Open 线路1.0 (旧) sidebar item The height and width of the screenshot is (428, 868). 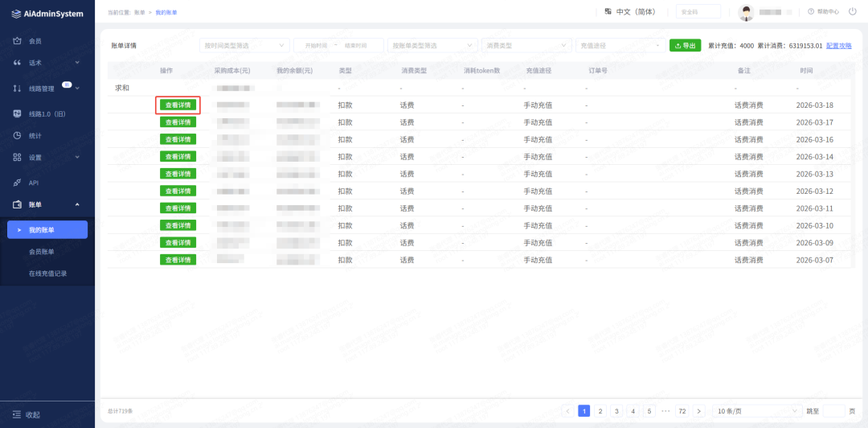click(47, 113)
